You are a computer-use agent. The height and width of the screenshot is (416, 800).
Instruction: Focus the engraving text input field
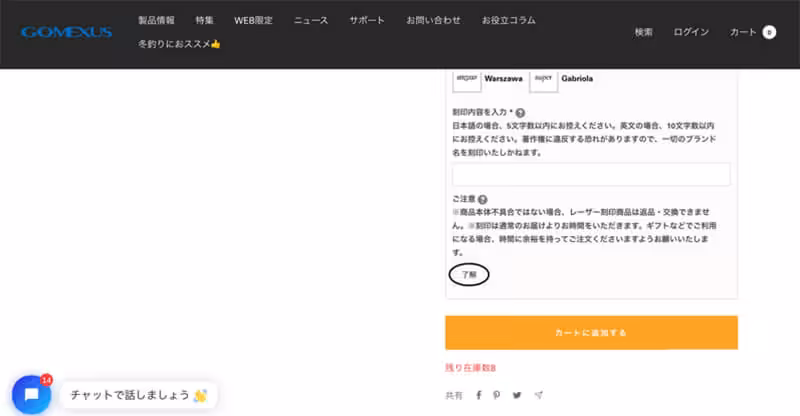(x=591, y=175)
